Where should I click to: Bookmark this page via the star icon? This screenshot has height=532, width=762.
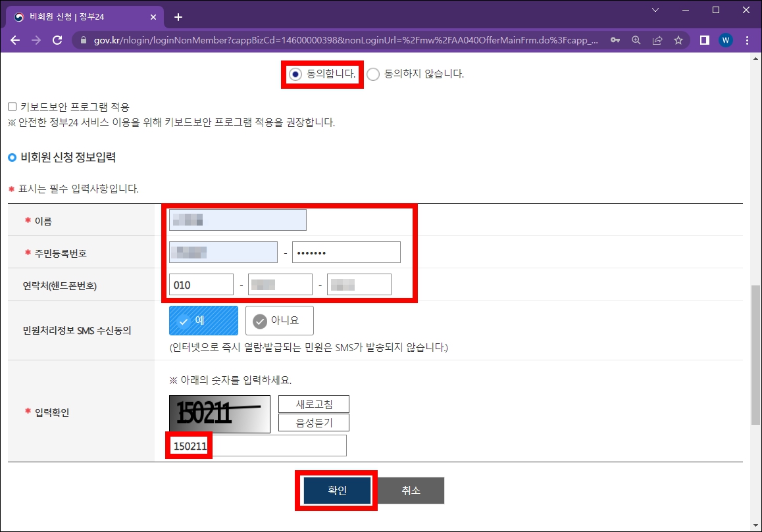click(678, 39)
